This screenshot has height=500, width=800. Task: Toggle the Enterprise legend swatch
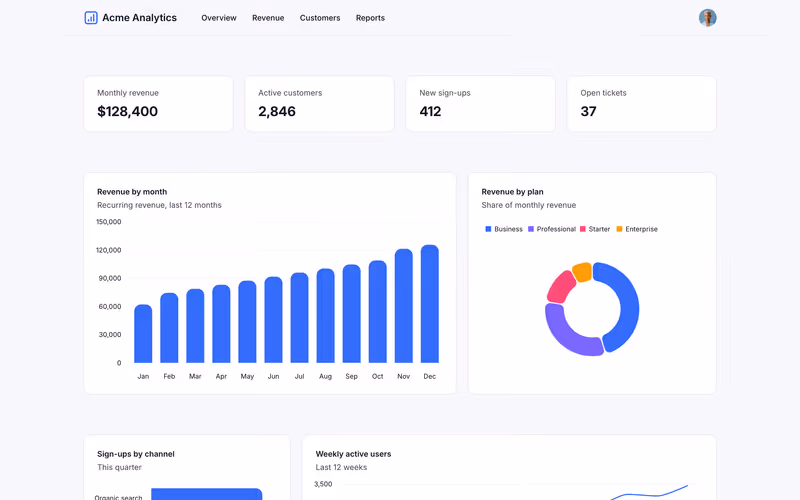(619, 229)
